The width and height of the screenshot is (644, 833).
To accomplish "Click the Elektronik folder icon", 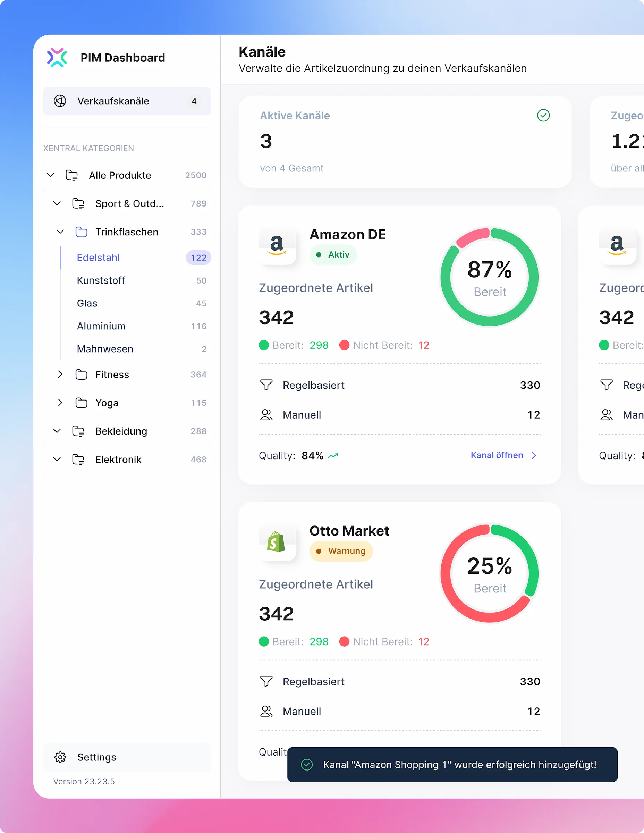I will 78,459.
